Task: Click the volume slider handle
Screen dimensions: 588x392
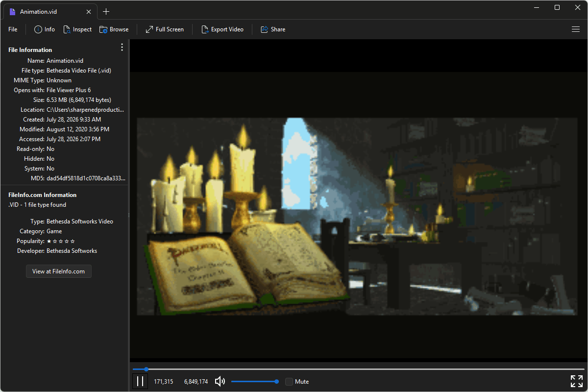Action: pos(277,381)
